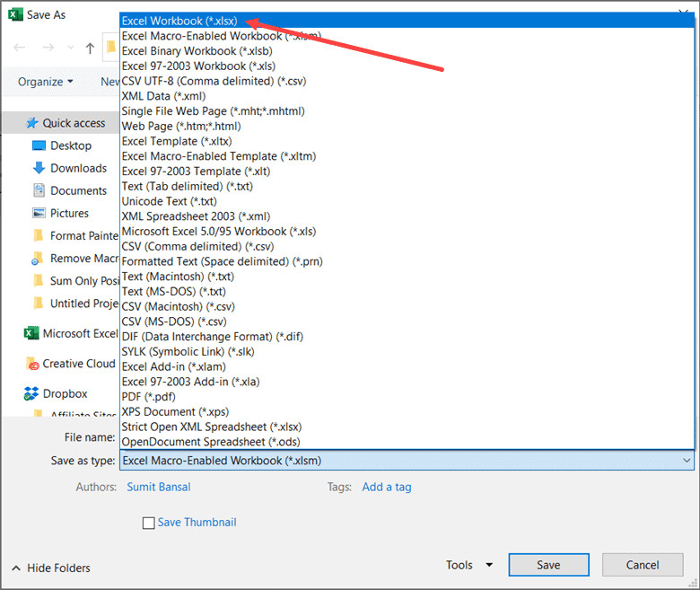This screenshot has width=700, height=590.
Task: Navigate up one folder level
Action: [90, 48]
